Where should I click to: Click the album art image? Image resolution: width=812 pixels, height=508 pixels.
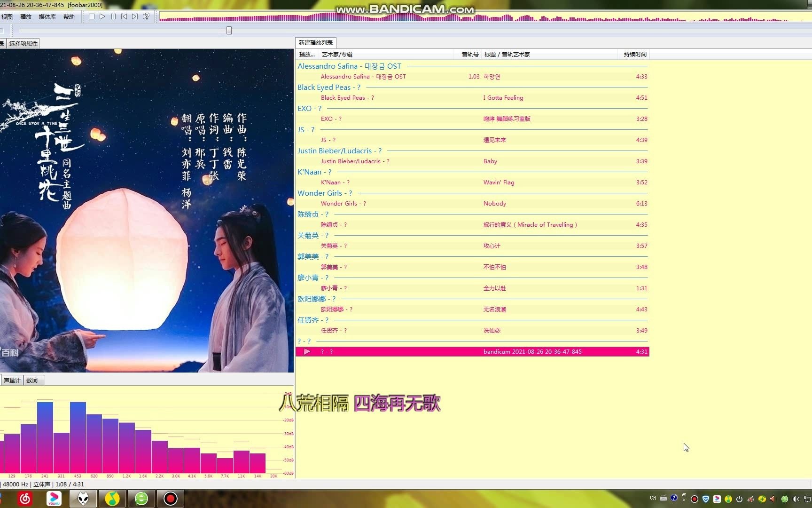(x=147, y=211)
